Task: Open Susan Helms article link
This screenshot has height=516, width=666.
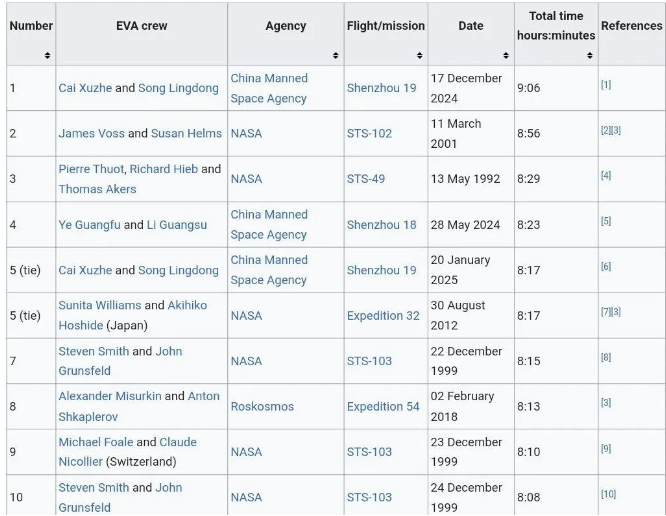Action: [186, 133]
